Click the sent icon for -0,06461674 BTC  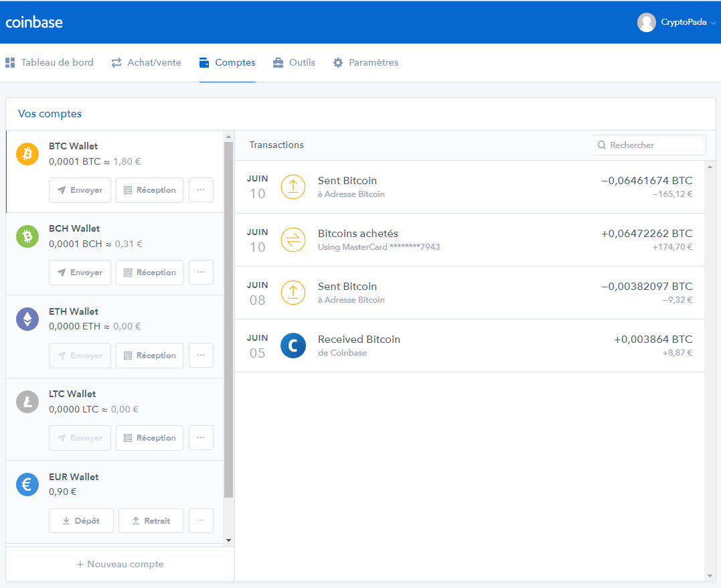(293, 187)
